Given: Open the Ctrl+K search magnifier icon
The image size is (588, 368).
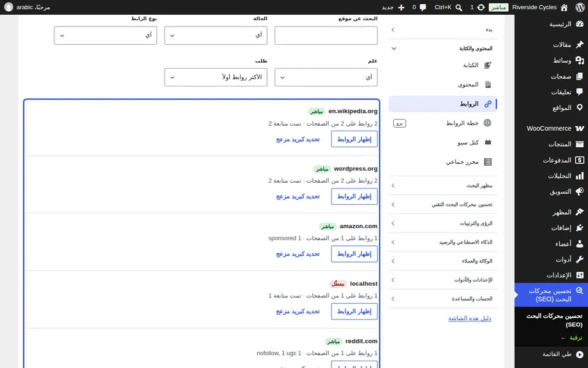Looking at the screenshot, I should click(x=459, y=7).
